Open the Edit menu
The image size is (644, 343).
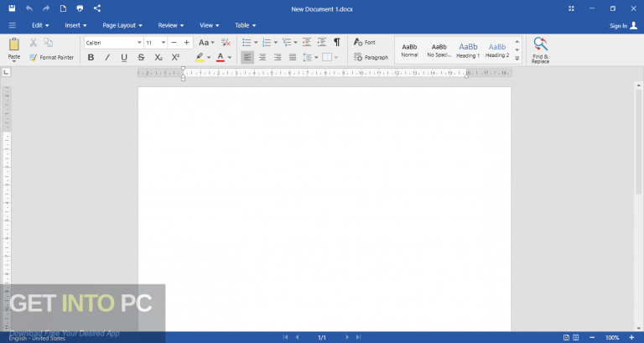tap(40, 25)
